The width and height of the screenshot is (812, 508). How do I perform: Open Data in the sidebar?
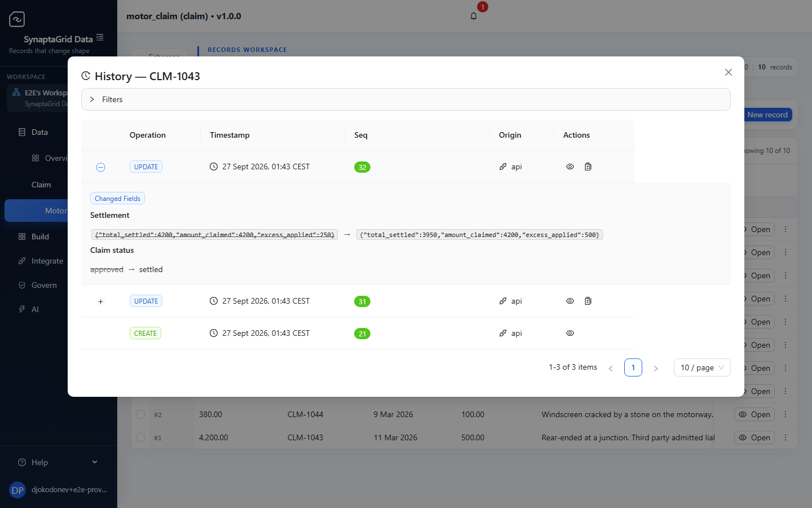coord(39,132)
